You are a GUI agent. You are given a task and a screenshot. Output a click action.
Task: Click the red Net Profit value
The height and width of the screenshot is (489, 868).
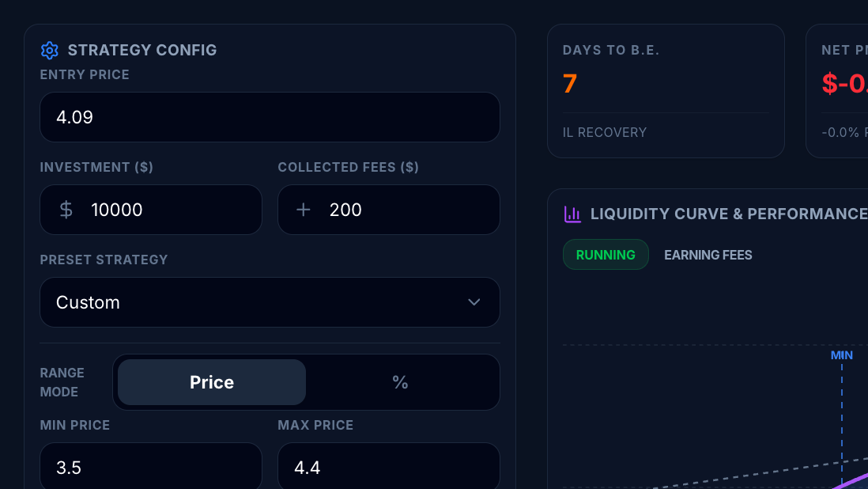[x=844, y=84]
